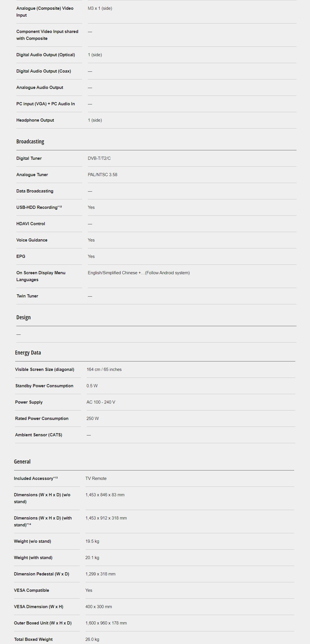Screen dimensions: 310x644
Task: Click the Rated Power Consumption label
Action: (42, 419)
